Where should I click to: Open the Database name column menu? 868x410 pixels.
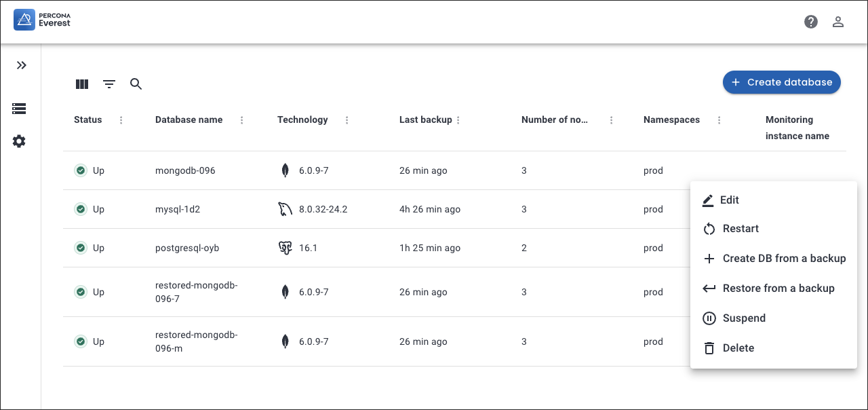click(242, 120)
